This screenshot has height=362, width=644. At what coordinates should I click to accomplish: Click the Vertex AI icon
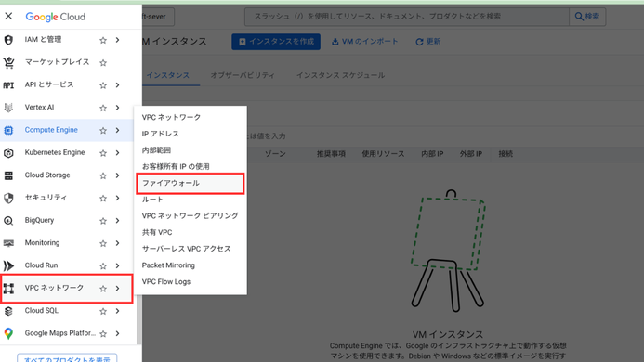click(x=8, y=108)
